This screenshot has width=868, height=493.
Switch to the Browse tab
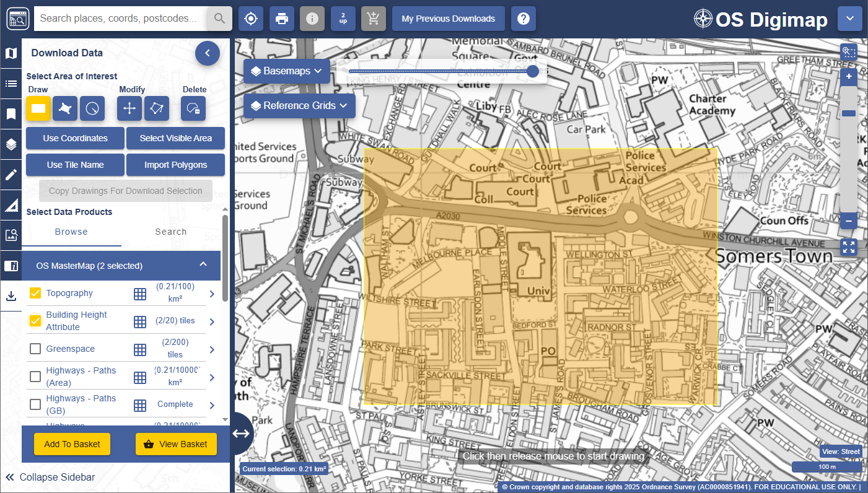(71, 232)
